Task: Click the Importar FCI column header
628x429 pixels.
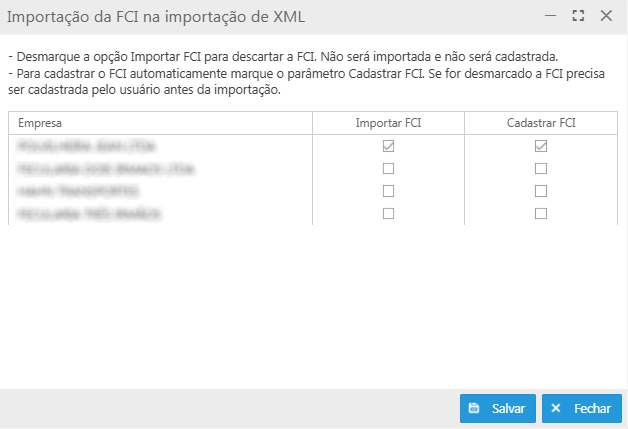Action: click(388, 122)
